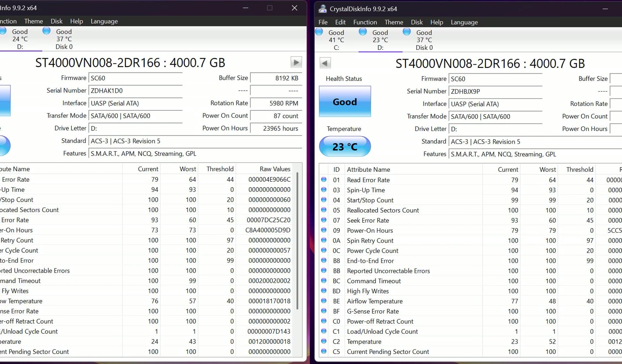The height and width of the screenshot is (364, 622).
Task: Click serial number ZDHAK1D0 field
Action: click(x=135, y=90)
